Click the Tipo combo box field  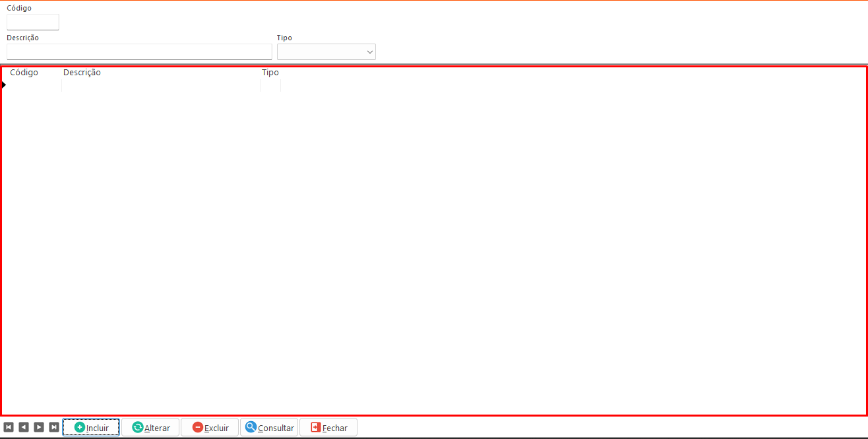click(x=321, y=52)
